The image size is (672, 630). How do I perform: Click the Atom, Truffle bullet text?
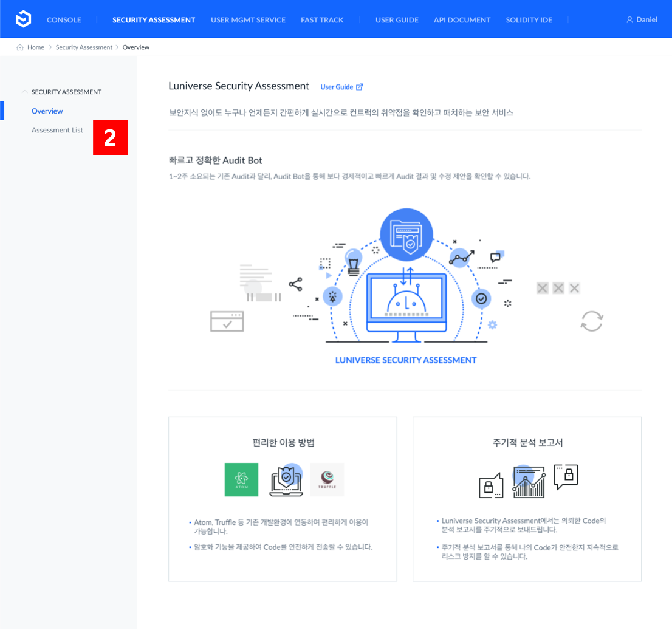click(281, 527)
